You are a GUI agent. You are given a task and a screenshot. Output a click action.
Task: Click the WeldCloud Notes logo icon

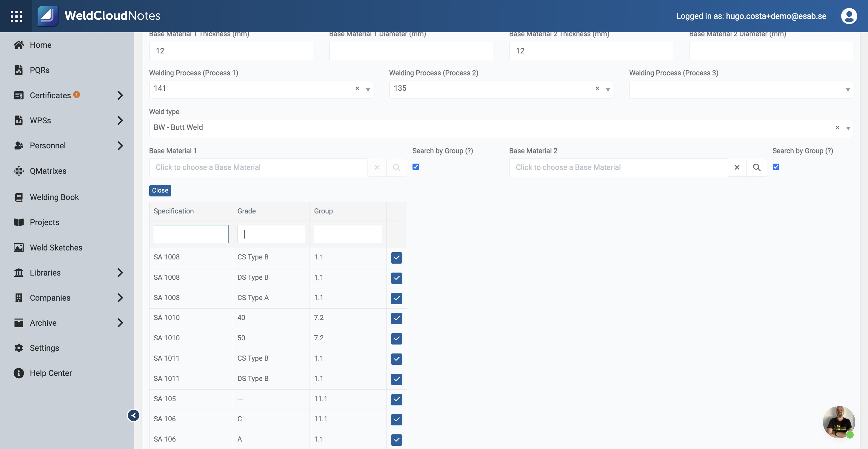[47, 16]
